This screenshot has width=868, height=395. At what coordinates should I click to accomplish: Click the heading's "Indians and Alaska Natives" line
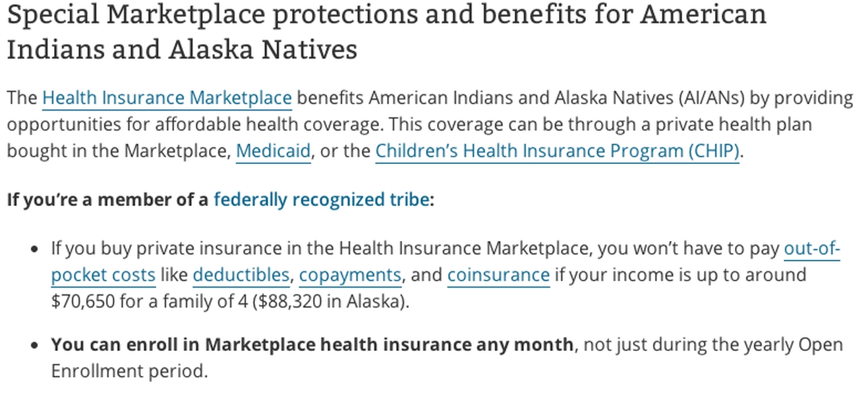[182, 49]
